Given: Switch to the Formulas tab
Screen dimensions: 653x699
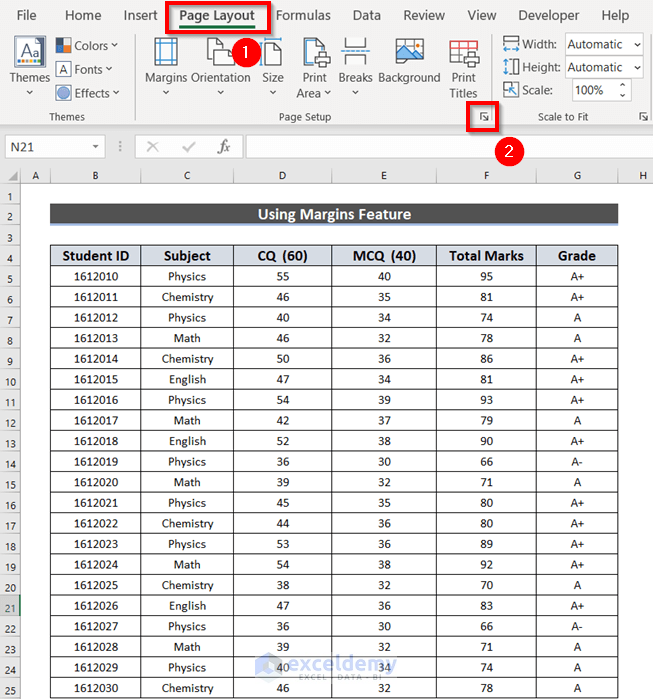Looking at the screenshot, I should 303,15.
